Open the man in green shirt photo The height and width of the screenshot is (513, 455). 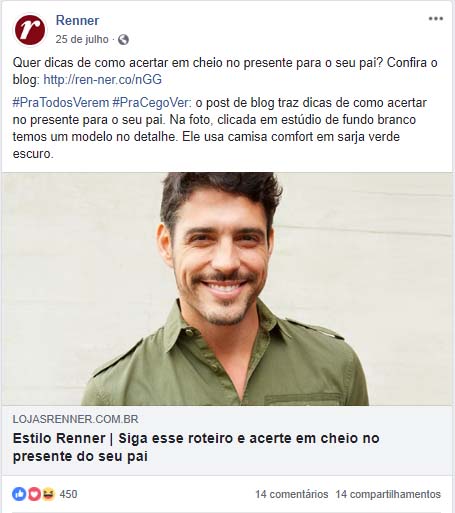click(227, 289)
